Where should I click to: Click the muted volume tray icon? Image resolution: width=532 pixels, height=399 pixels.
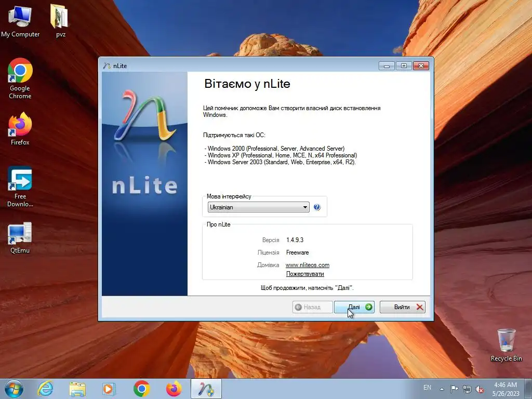tap(480, 389)
